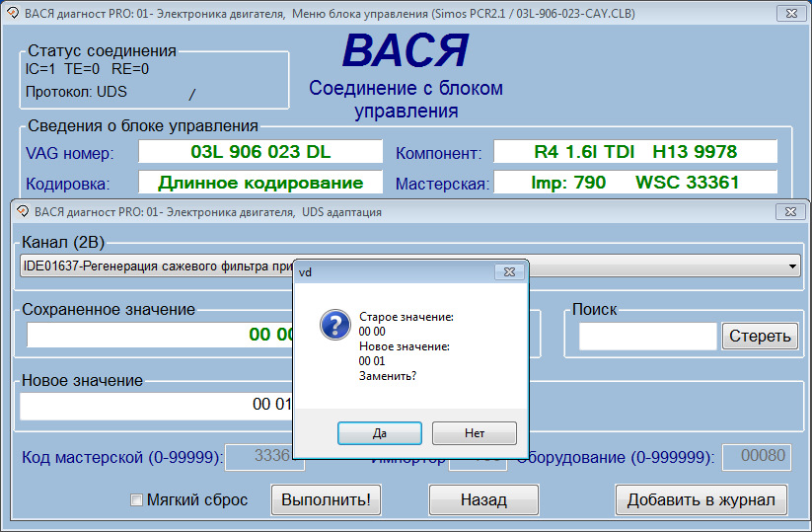812x532 pixels.
Task: Click the Протокол: UDS status text
Action: [x=76, y=92]
